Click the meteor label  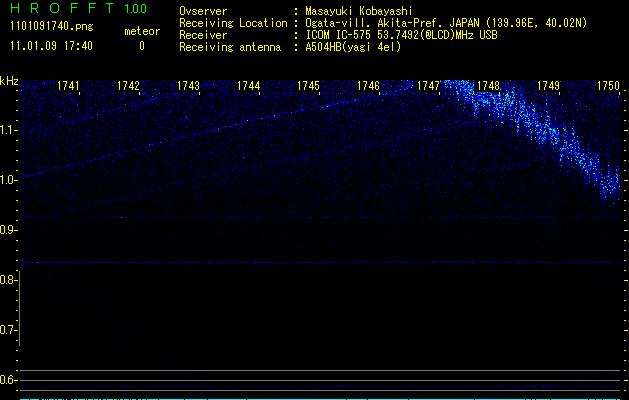coord(142,31)
